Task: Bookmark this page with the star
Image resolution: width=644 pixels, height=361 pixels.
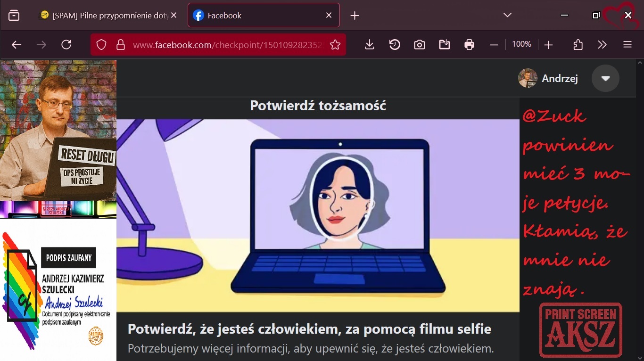Action: (335, 45)
